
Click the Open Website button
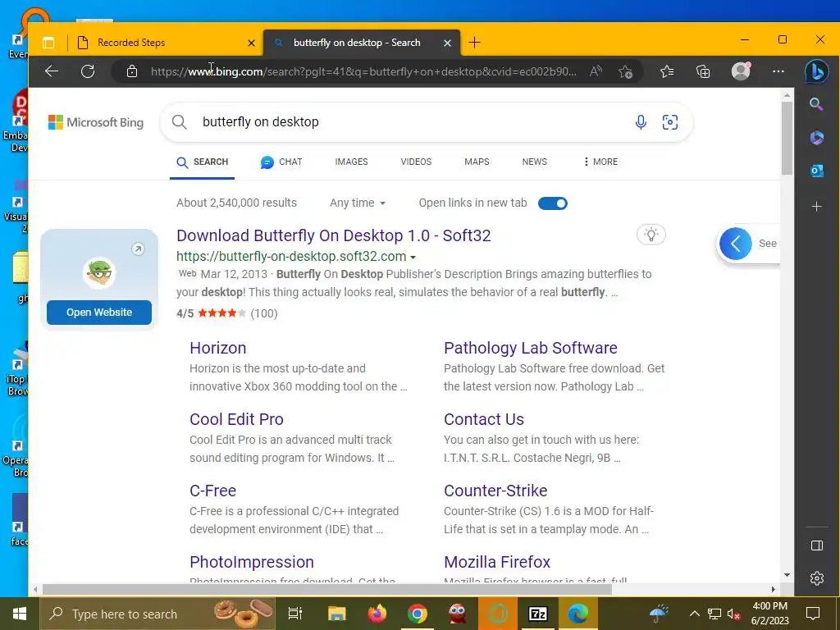[x=99, y=313]
